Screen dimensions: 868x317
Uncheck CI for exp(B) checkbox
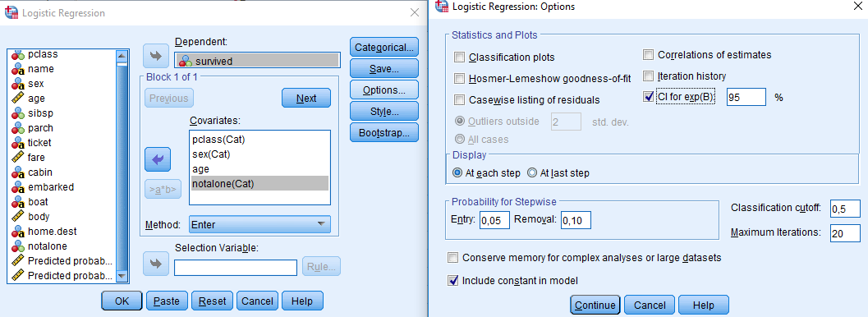click(x=648, y=97)
